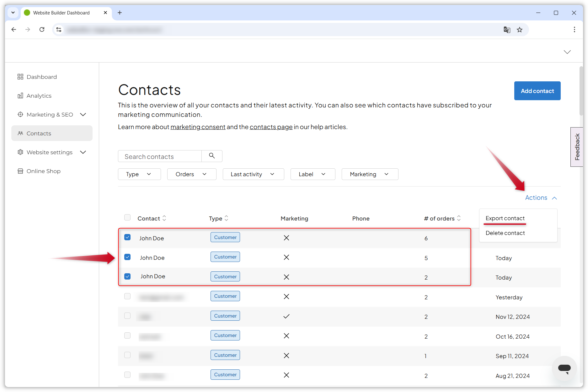
Task: Choose Export contact from Actions menu
Action: (x=505, y=218)
